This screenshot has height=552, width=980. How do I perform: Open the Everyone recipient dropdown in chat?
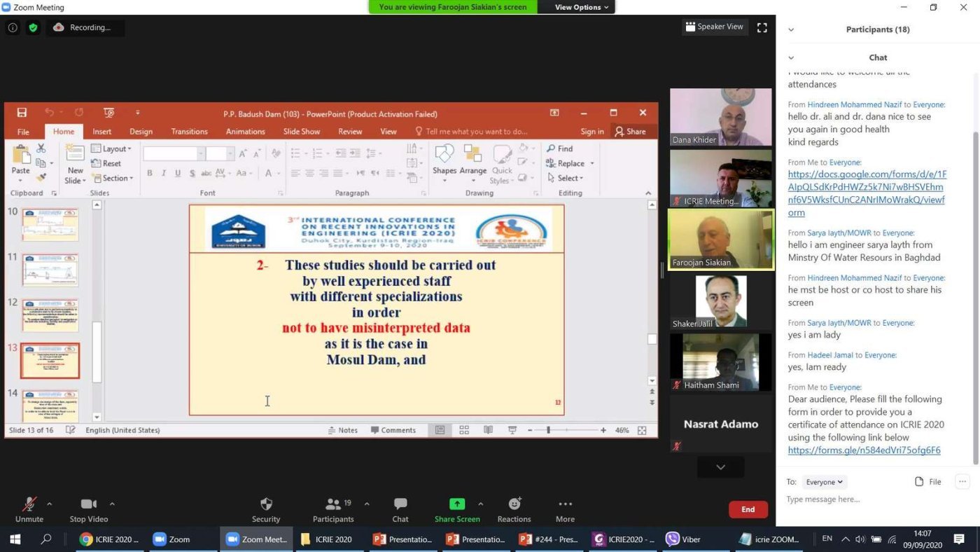pyautogui.click(x=824, y=482)
